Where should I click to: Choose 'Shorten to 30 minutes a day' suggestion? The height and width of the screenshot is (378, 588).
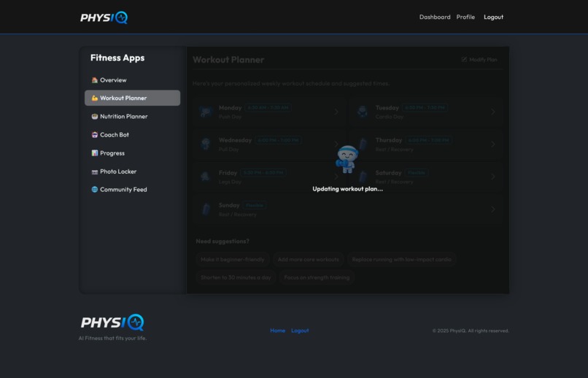(x=236, y=277)
